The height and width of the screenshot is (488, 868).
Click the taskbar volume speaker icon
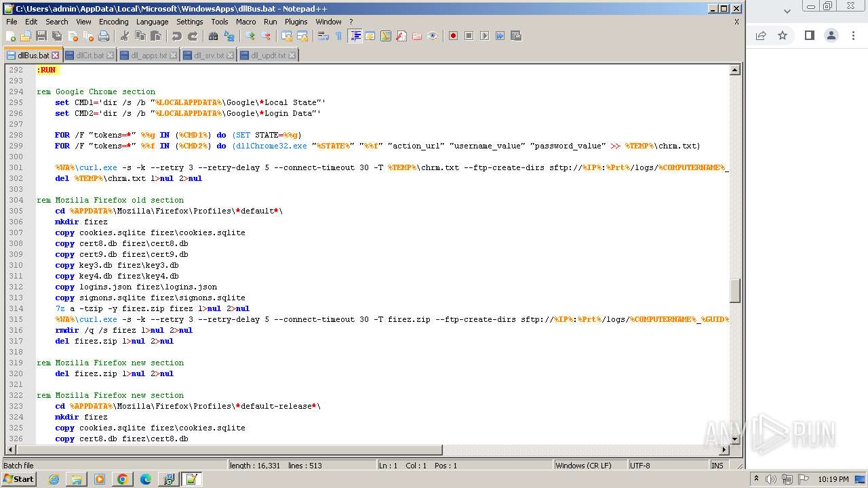coord(771,479)
